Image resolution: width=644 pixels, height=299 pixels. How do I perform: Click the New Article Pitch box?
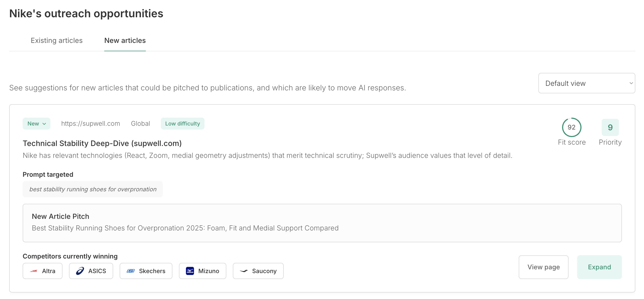[x=322, y=223]
